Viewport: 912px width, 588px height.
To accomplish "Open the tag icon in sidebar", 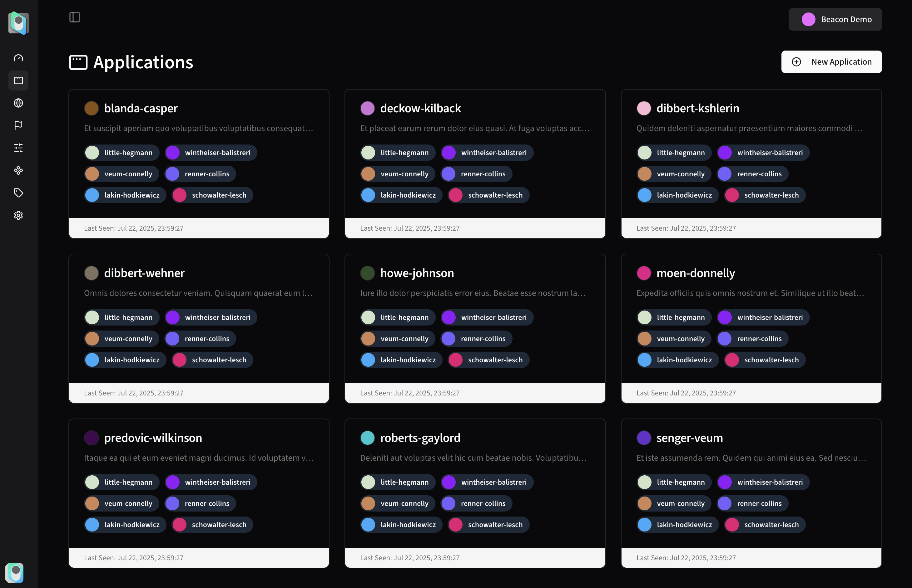I will point(18,193).
